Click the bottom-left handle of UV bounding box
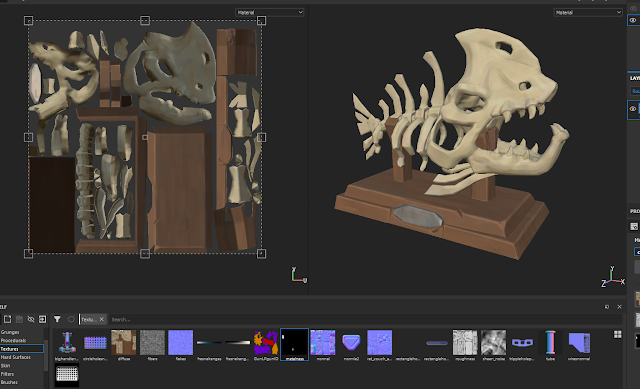 (x=28, y=254)
